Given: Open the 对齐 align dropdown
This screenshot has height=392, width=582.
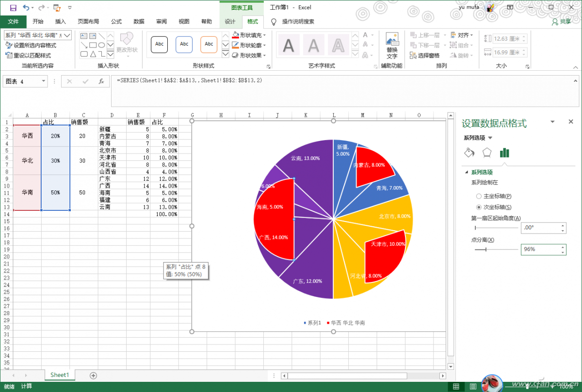Looking at the screenshot, I should (461, 35).
